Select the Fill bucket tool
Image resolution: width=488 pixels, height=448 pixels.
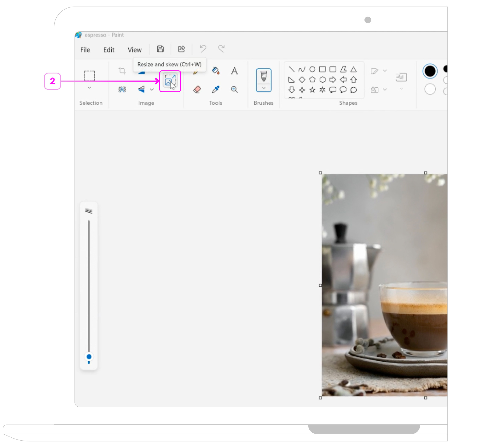(x=216, y=71)
